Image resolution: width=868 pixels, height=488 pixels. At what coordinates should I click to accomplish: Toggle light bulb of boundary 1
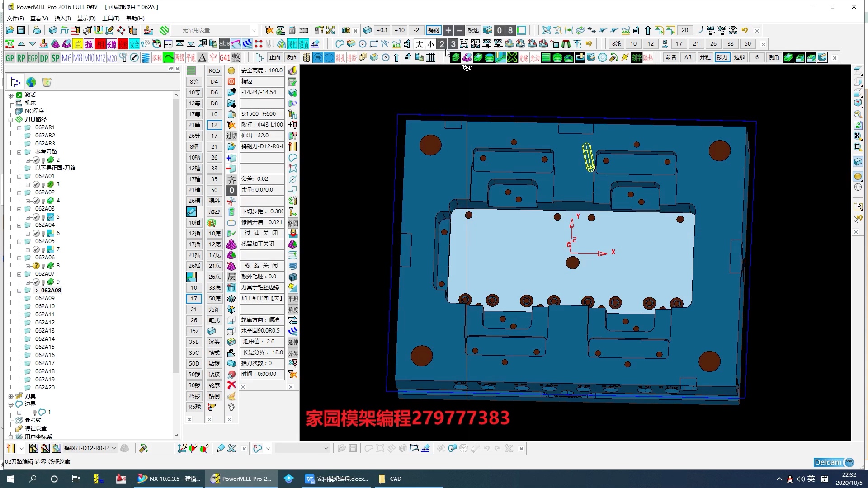35,413
